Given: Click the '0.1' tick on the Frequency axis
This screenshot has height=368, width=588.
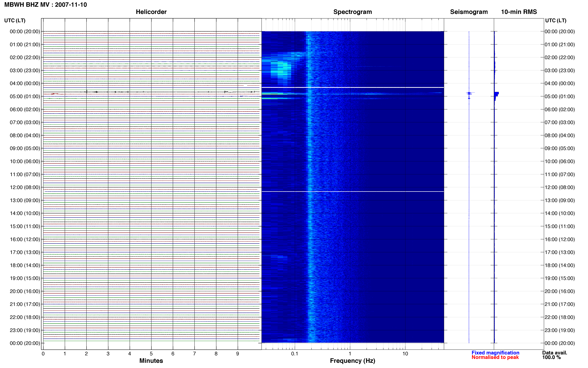Looking at the screenshot, I should (295, 354).
